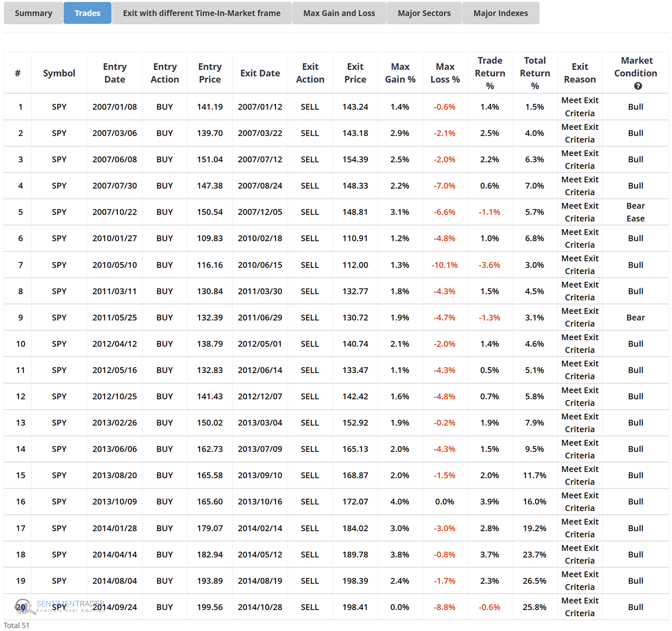Click exit date 2013/10/16 cell
Image resolution: width=672 pixels, height=631 pixels.
coord(260,502)
